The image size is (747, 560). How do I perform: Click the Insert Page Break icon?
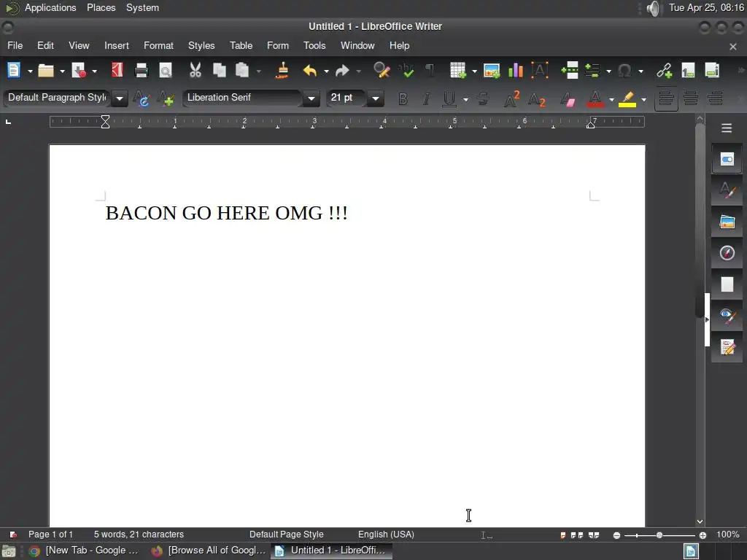[x=570, y=71]
